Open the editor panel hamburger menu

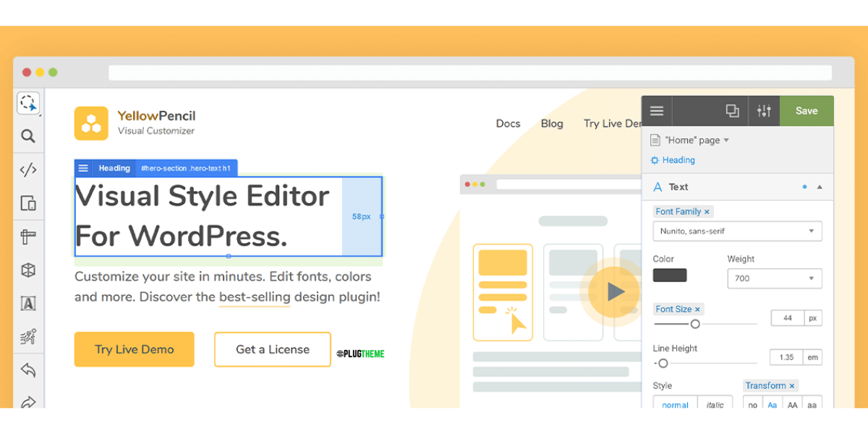pyautogui.click(x=657, y=111)
